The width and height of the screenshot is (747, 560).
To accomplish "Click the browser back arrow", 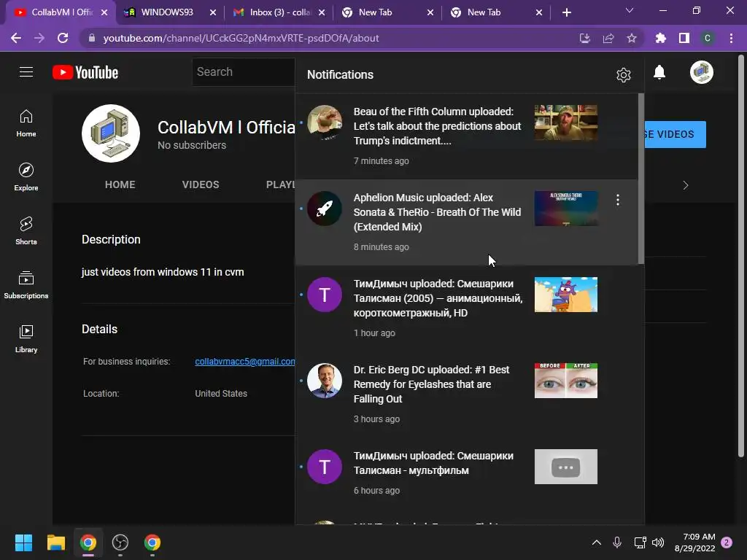I will pos(16,38).
